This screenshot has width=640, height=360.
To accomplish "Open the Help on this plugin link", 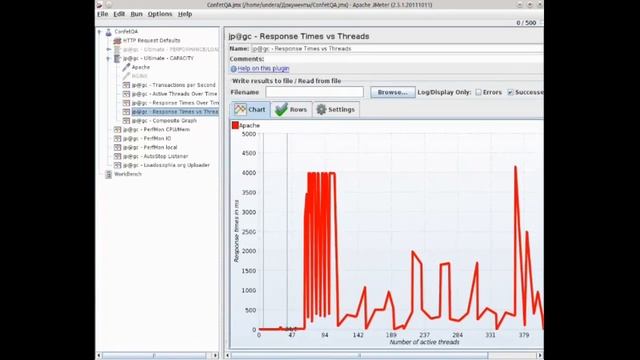I will (x=263, y=69).
